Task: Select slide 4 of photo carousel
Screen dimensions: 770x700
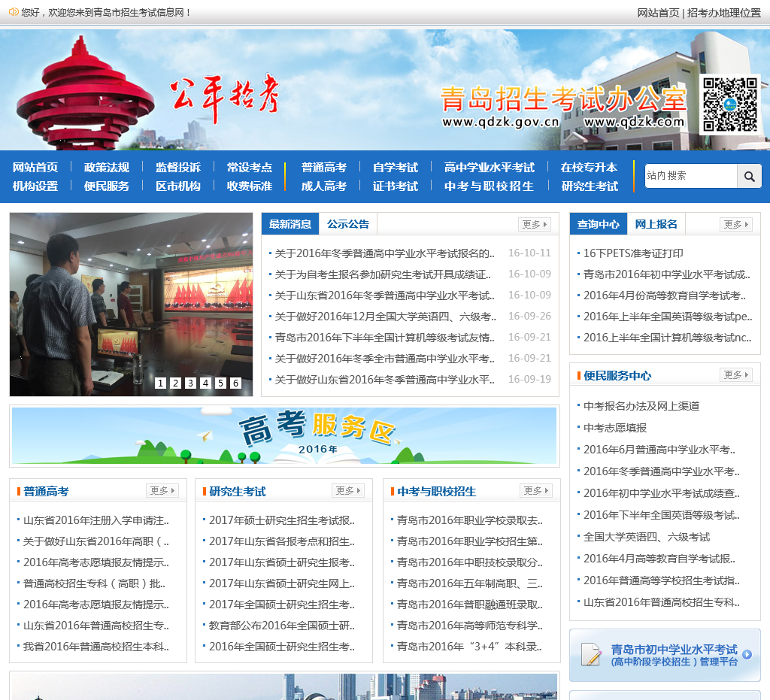Action: point(205,383)
